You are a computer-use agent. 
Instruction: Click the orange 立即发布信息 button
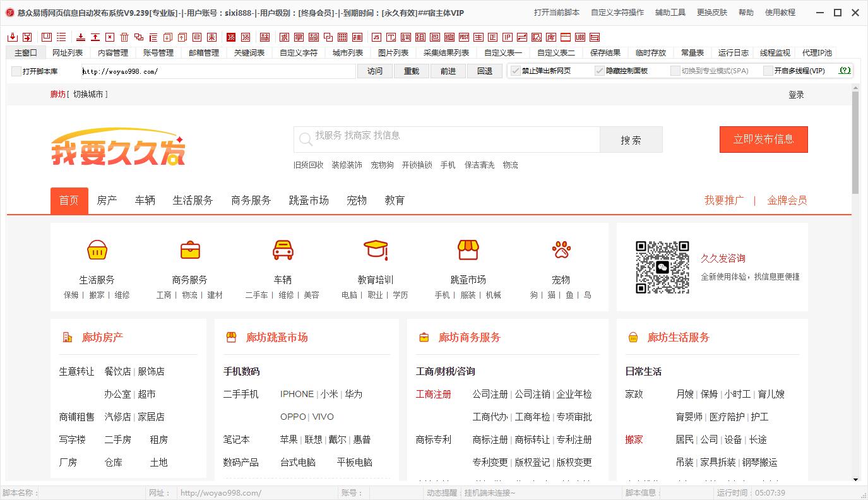763,139
